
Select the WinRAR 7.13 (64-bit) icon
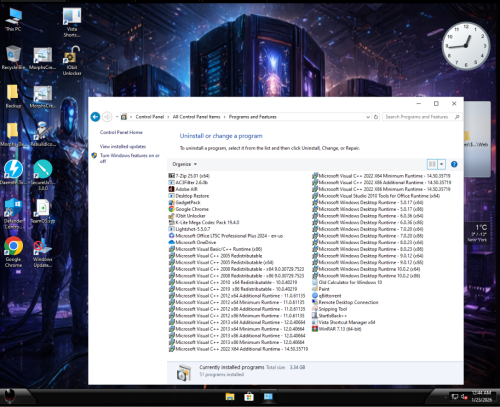click(315, 329)
